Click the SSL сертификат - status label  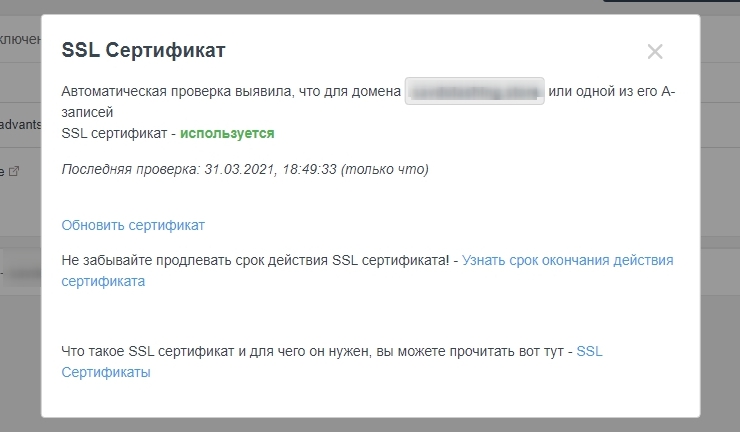(x=118, y=132)
